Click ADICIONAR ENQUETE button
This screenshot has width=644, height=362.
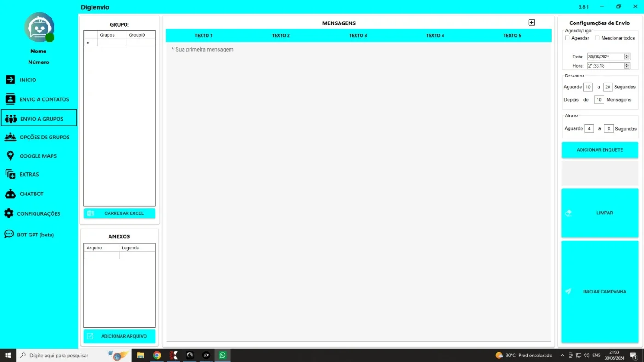click(600, 150)
